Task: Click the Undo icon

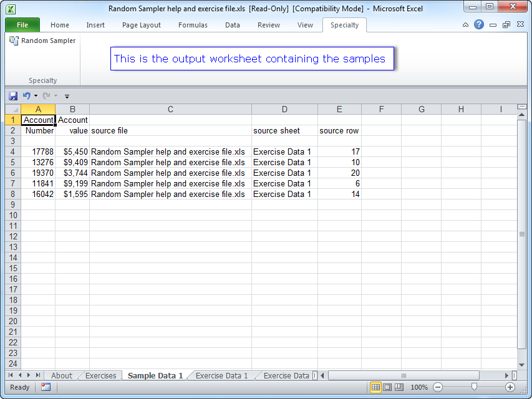Action: pos(26,96)
